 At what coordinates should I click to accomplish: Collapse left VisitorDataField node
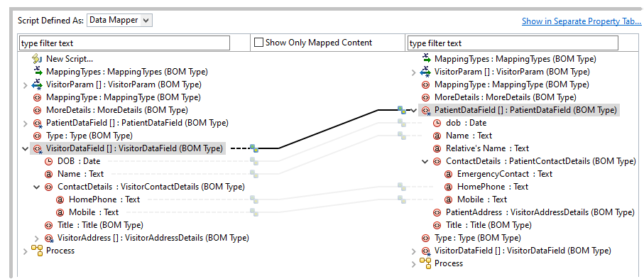coord(26,149)
